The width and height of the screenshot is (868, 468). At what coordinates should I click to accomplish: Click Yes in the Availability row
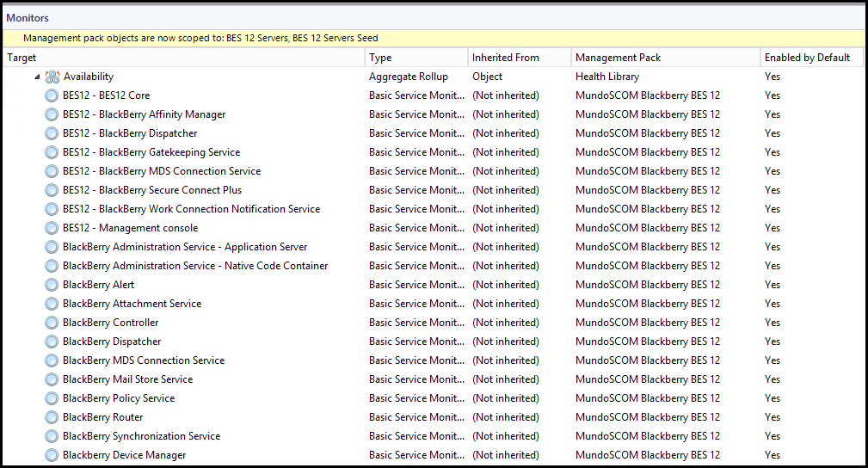(773, 77)
